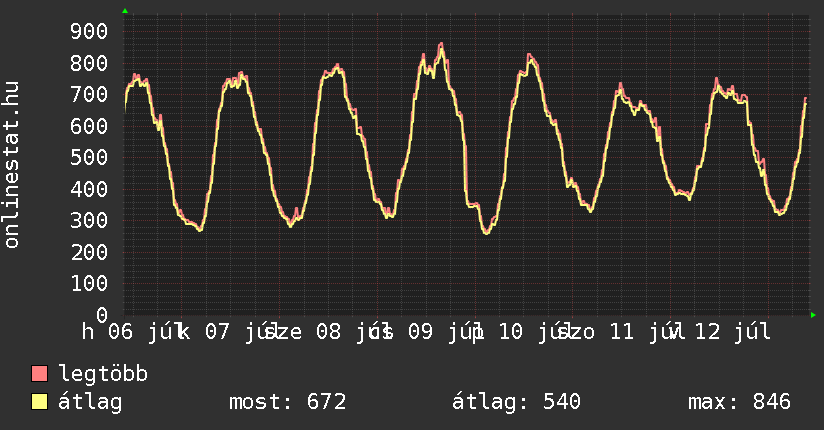The image size is (824, 430).
Task: Click the most: 672 value text
Action: pyautogui.click(x=287, y=402)
